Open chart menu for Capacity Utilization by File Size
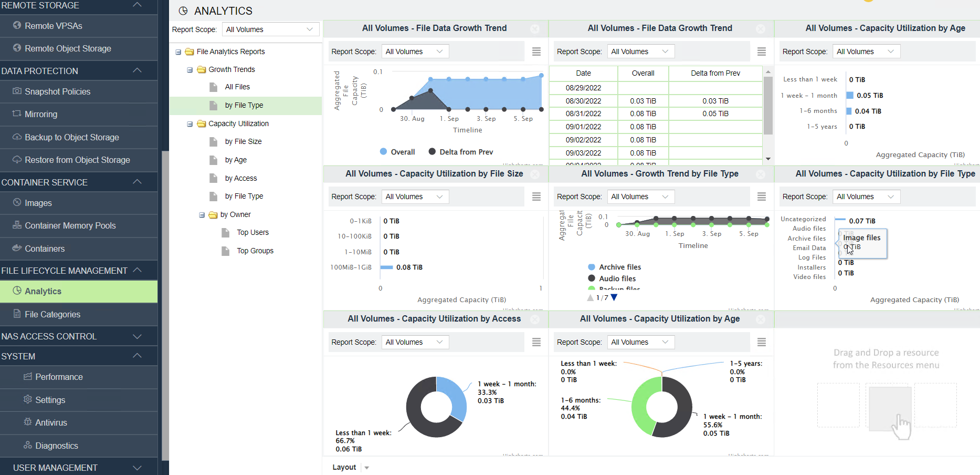Screen dimensions: 980x475 536,197
